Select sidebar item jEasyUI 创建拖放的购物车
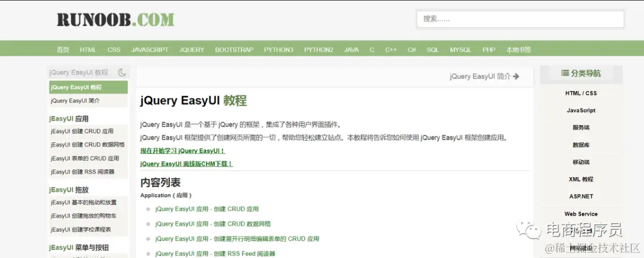The height and width of the screenshot is (258, 644). point(88,216)
